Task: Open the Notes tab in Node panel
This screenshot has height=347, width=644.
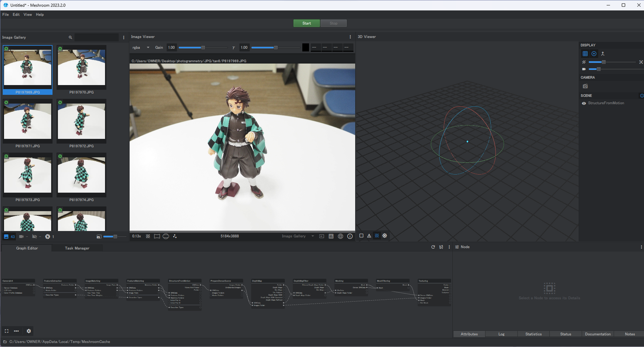Action: click(x=630, y=334)
